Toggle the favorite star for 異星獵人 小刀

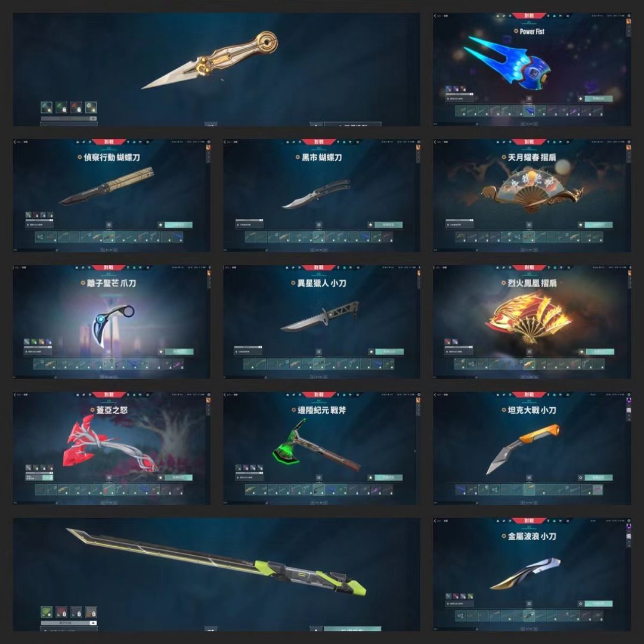click(x=371, y=352)
